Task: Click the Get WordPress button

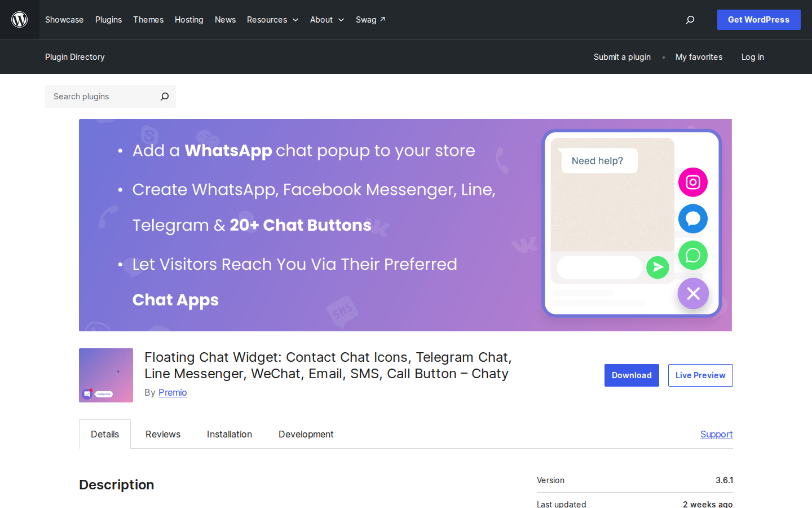Action: [x=759, y=20]
